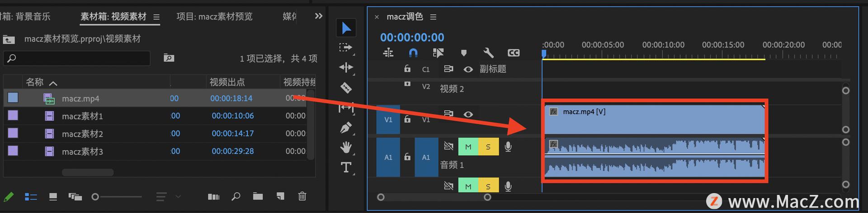Switch to the macz调色 sequence tab
This screenshot has height=213, width=868.
click(405, 17)
